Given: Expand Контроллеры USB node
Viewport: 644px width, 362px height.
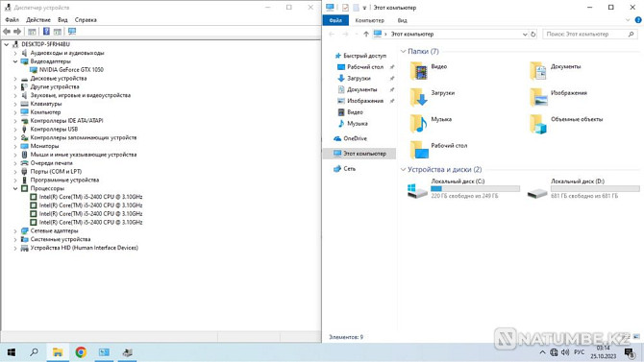Looking at the screenshot, I should pyautogui.click(x=15, y=130).
